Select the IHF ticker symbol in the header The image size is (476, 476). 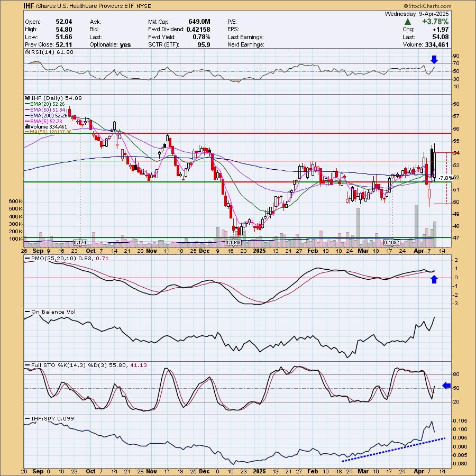(30, 6)
